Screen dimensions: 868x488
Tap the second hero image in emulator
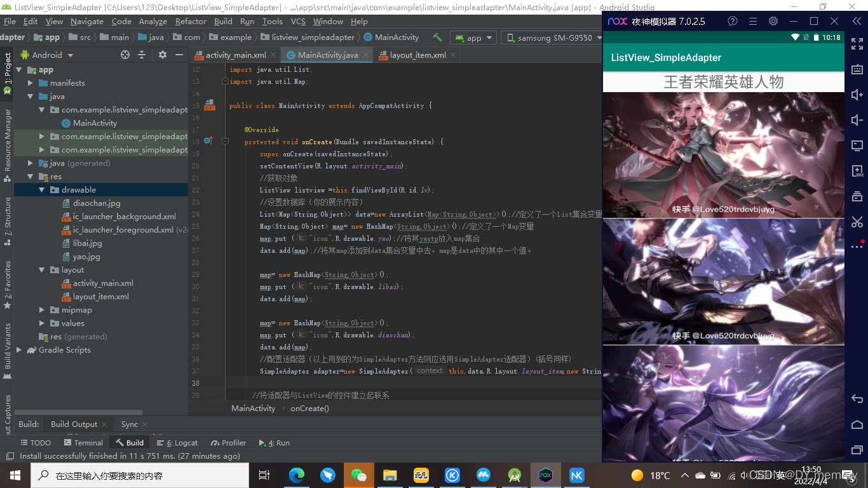click(x=723, y=281)
